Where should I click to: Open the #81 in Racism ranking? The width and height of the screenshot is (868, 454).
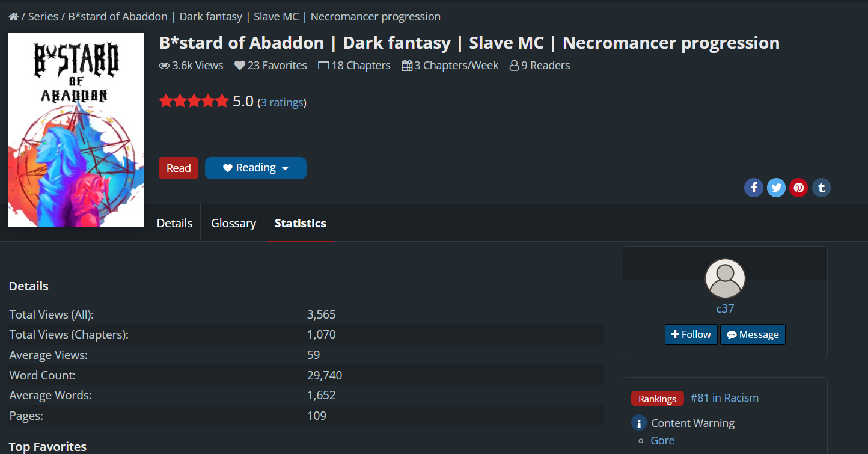[x=724, y=398]
